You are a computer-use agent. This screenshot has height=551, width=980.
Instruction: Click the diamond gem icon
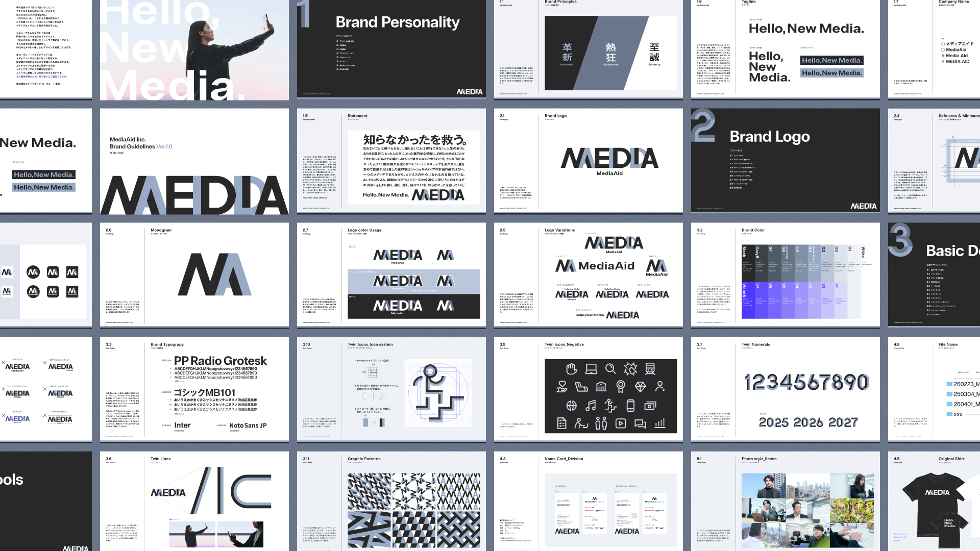[x=640, y=387]
